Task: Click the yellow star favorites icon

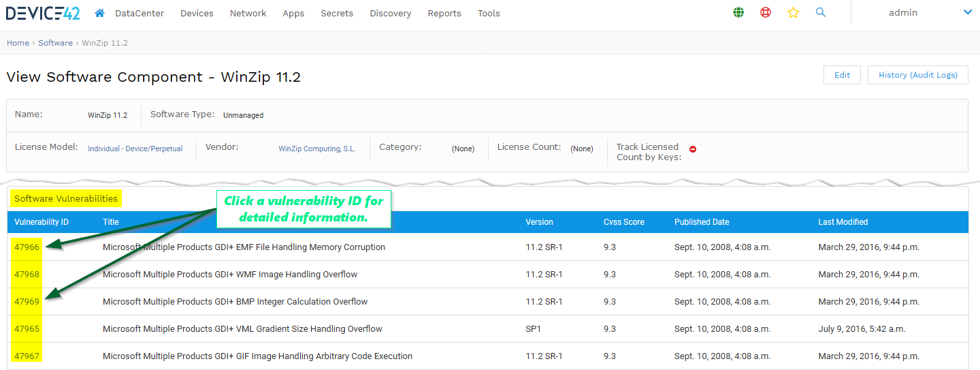Action: tap(793, 12)
